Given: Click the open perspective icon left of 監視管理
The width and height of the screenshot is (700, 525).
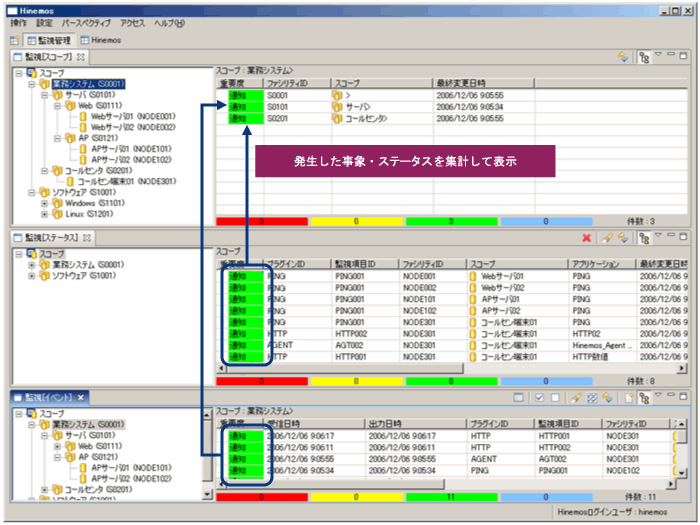Looking at the screenshot, I should 15,40.
